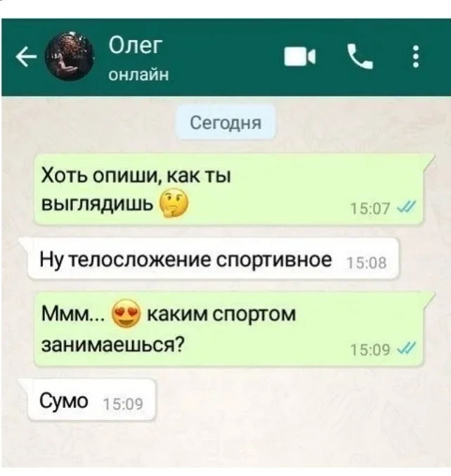Open contact info via name Олег

136,46
